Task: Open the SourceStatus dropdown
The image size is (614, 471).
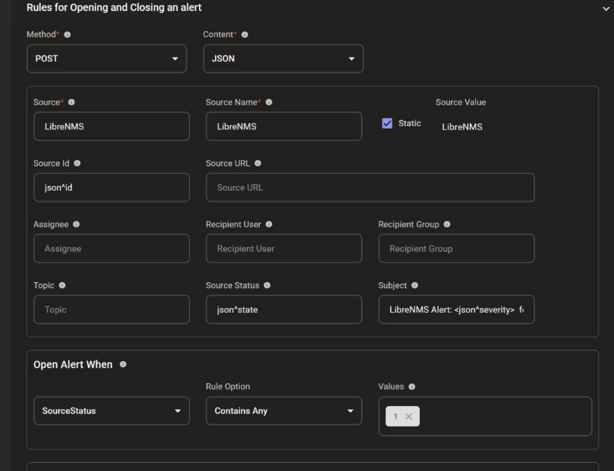Action: (111, 411)
